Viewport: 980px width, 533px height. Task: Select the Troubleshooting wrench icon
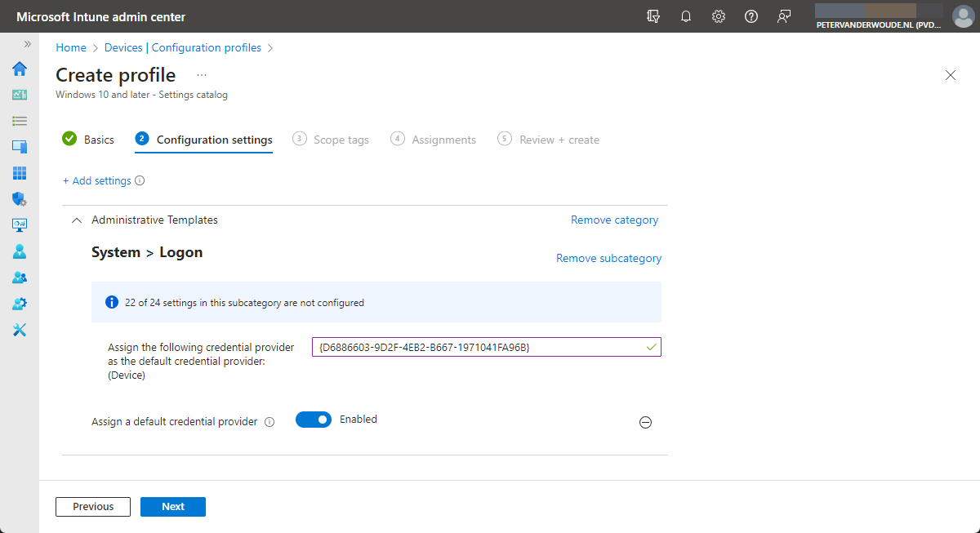point(19,329)
